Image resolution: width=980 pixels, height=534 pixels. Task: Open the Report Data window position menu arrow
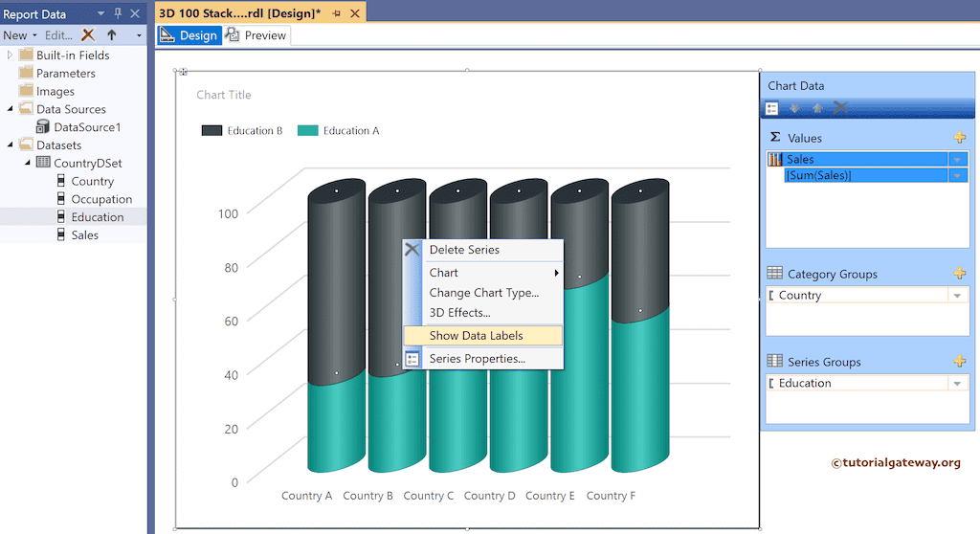click(x=100, y=13)
